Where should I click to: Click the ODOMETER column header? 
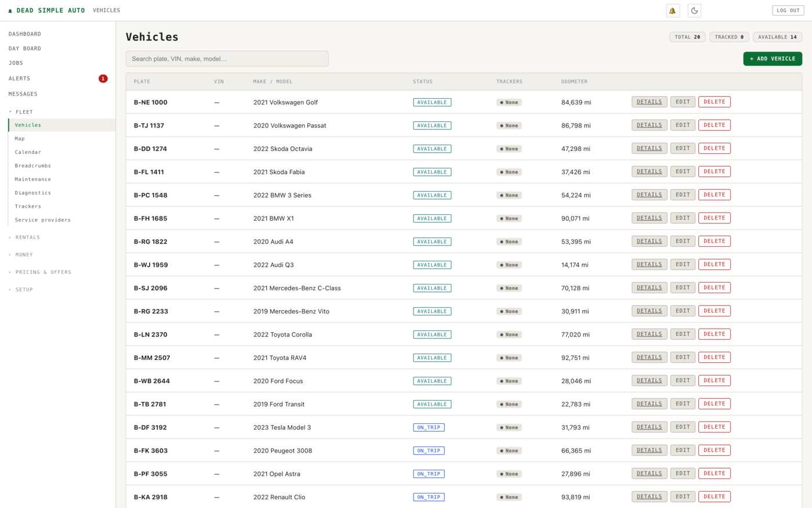pos(574,82)
